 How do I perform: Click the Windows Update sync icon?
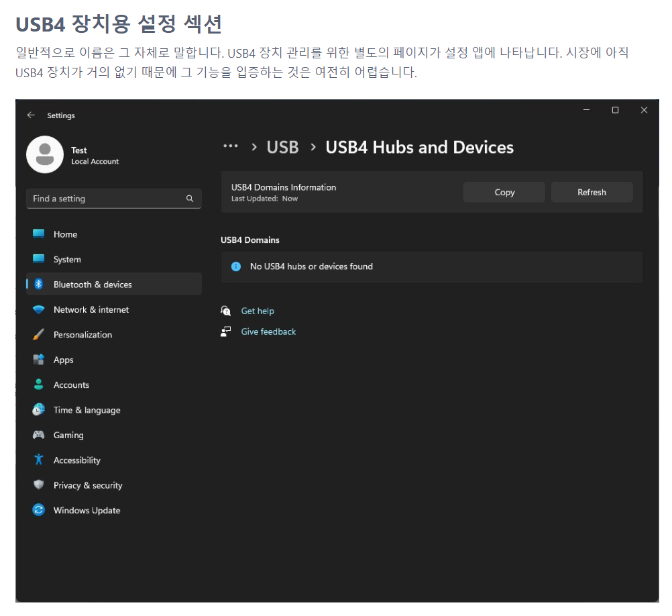[39, 510]
